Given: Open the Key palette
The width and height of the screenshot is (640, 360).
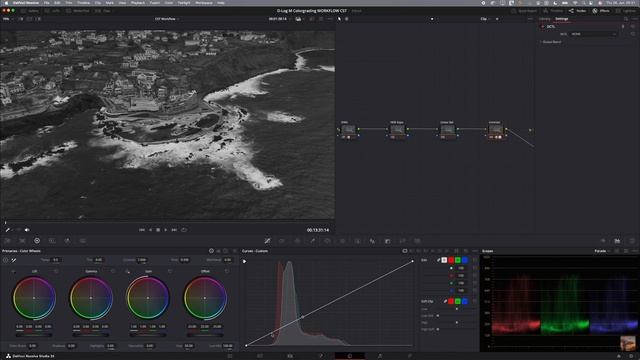Looking at the screenshot, I should [387, 241].
